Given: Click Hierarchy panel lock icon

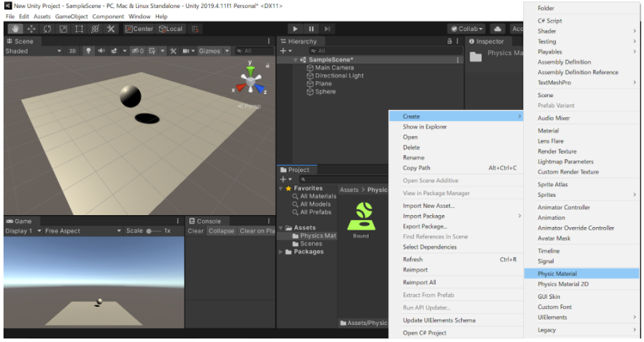Looking at the screenshot, I should pos(449,41).
